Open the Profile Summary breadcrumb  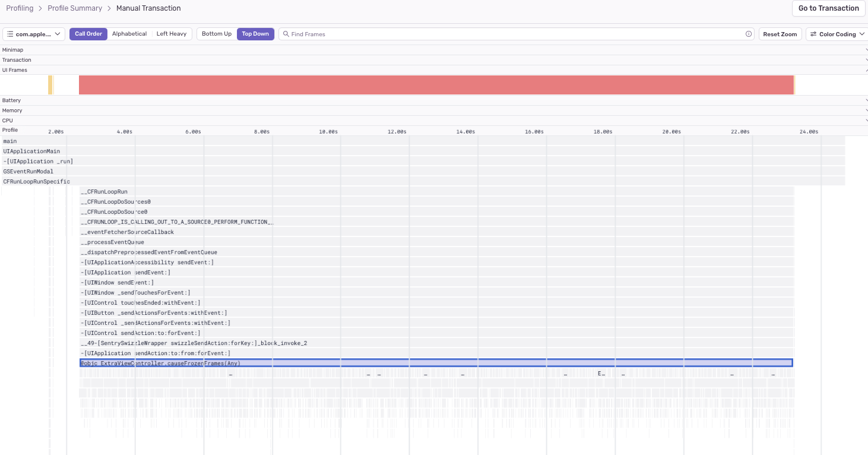click(75, 8)
